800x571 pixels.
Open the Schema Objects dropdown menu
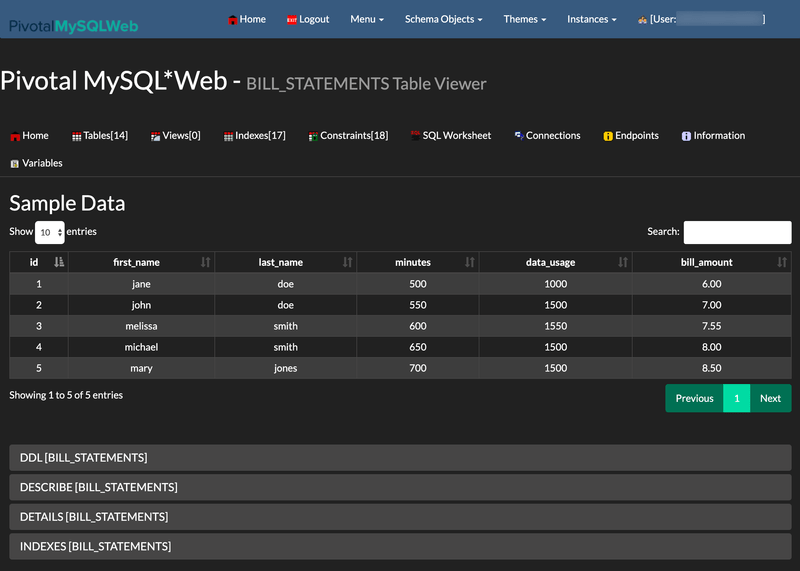[443, 19]
